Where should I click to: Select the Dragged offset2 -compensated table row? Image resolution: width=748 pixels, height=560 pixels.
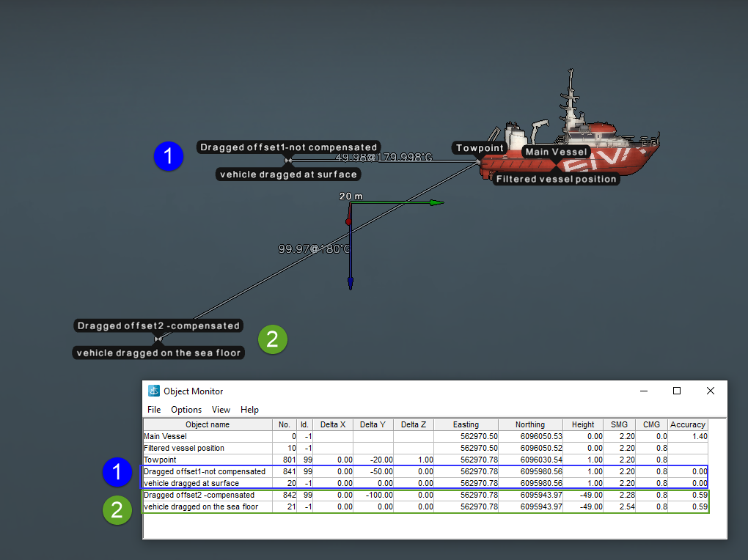pyautogui.click(x=425, y=495)
